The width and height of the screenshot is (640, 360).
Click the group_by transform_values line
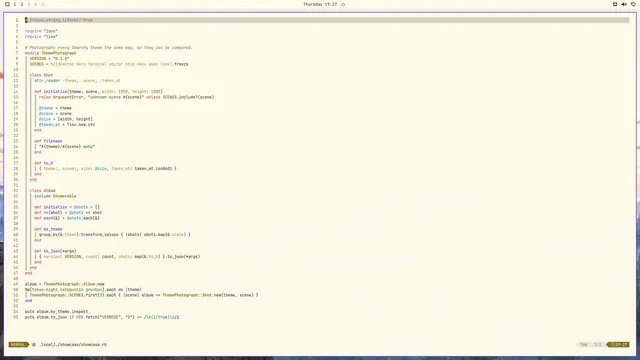[x=115, y=235]
